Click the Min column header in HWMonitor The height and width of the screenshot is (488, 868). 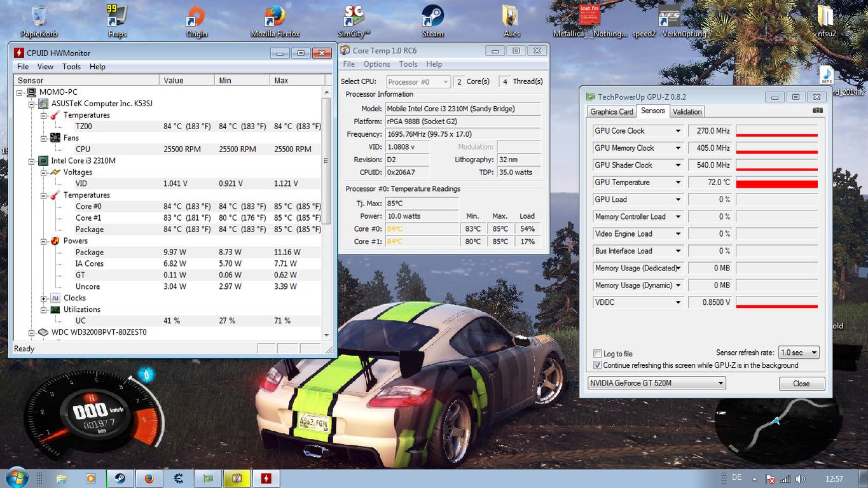click(x=242, y=80)
